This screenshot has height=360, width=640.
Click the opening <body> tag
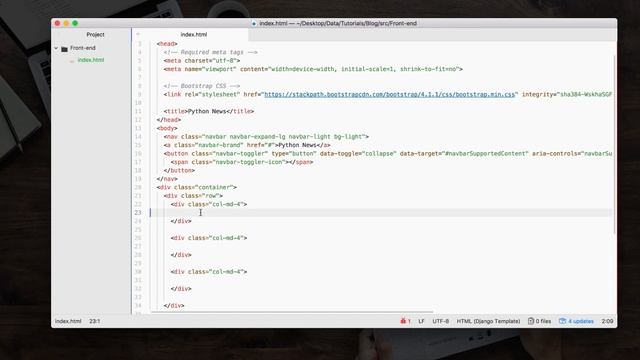167,128
